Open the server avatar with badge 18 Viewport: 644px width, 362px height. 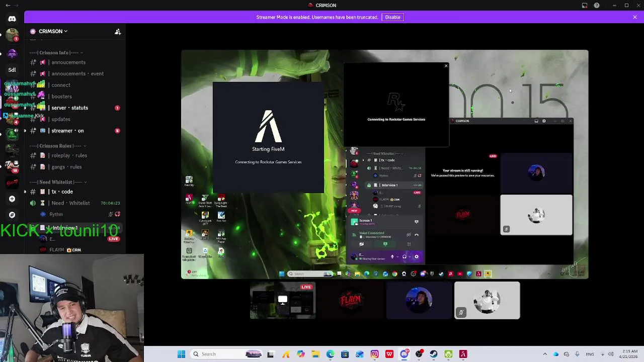point(12,165)
